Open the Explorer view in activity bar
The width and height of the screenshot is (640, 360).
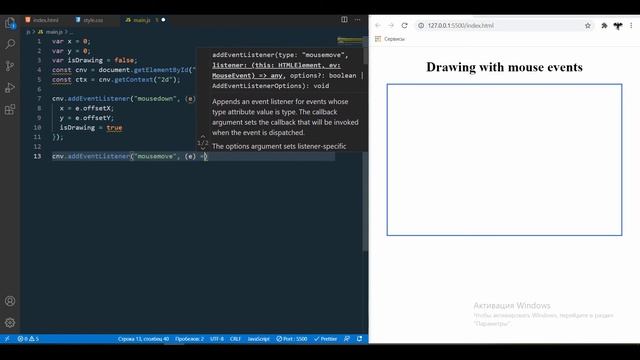click(x=10, y=23)
